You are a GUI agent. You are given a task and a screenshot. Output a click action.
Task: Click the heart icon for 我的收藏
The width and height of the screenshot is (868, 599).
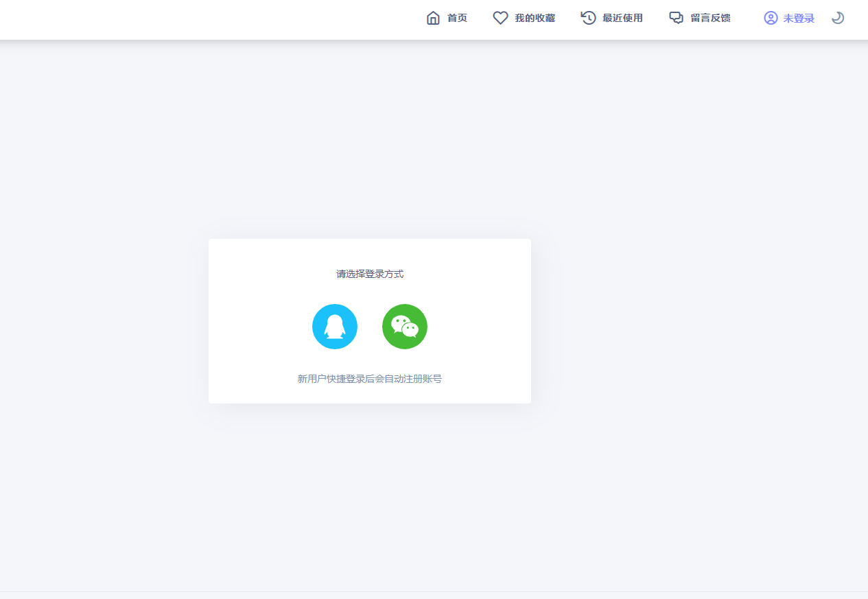click(x=500, y=18)
